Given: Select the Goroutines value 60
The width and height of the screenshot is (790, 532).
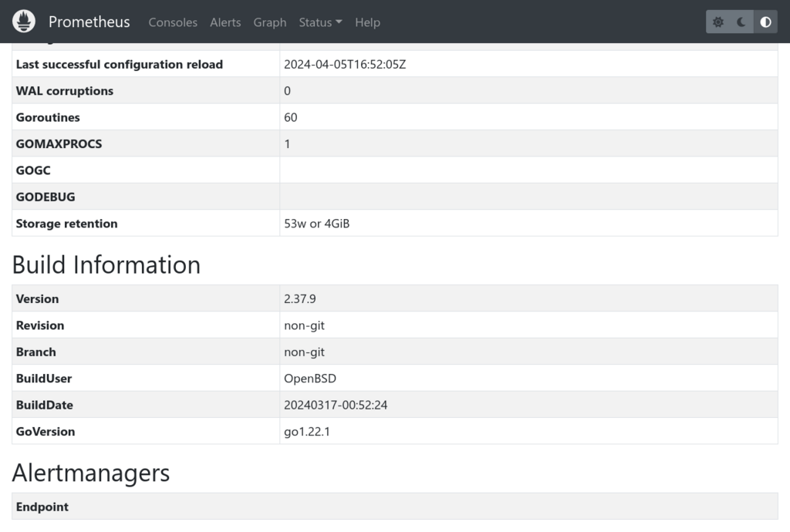Looking at the screenshot, I should coord(291,117).
